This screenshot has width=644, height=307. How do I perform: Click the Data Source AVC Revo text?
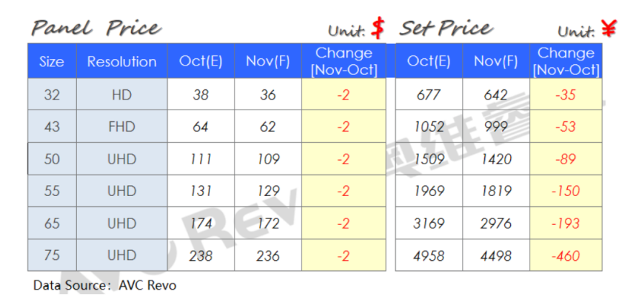[104, 285]
